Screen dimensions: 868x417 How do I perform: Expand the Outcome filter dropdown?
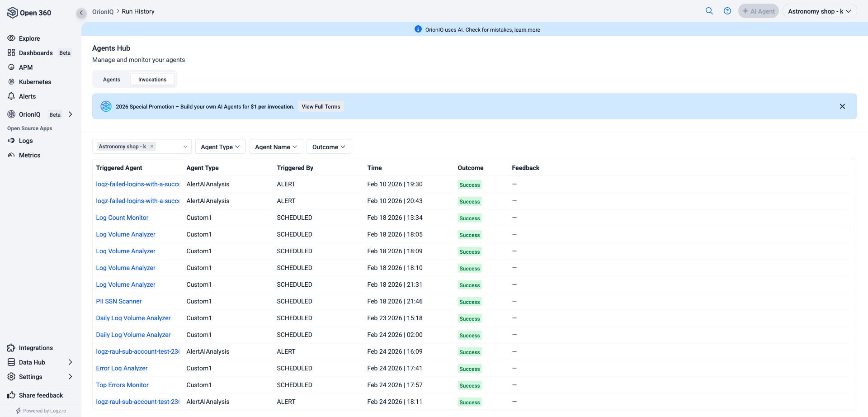329,147
